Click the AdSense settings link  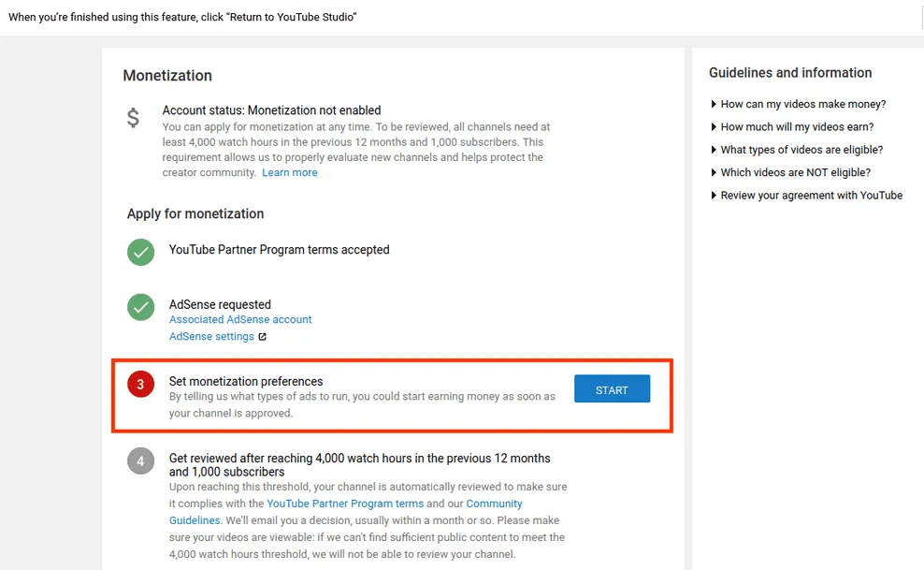(x=211, y=336)
